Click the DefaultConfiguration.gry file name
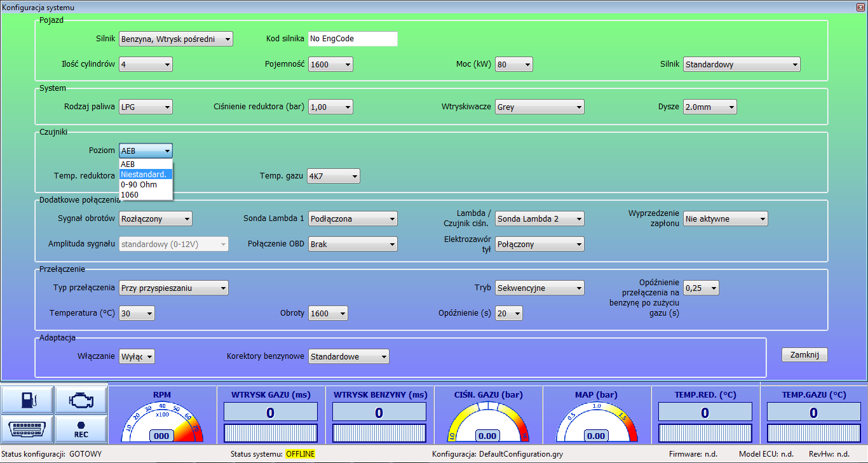The image size is (868, 463). pyautogui.click(x=521, y=454)
